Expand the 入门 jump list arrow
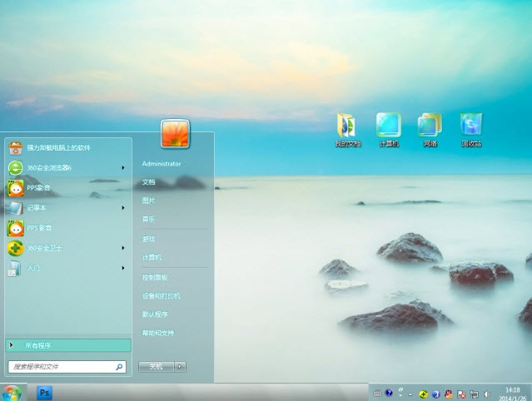Viewport: 532px width, 401px height. click(x=123, y=268)
